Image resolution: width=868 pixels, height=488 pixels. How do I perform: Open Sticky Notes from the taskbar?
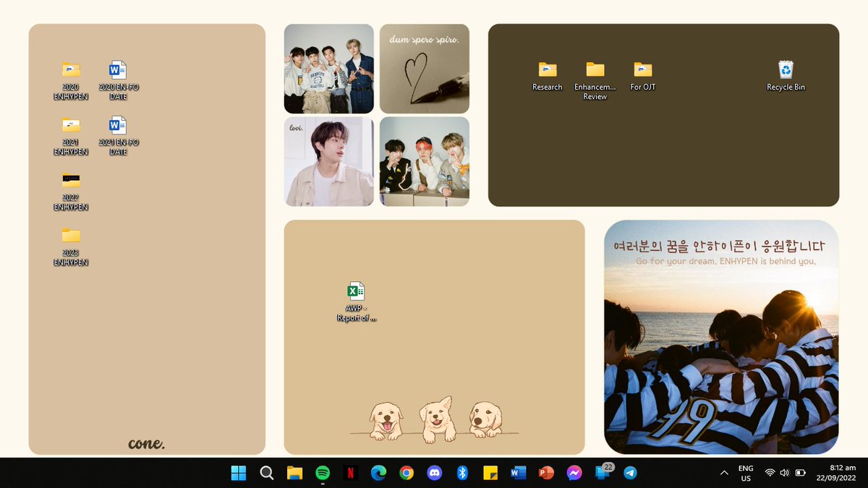point(490,473)
